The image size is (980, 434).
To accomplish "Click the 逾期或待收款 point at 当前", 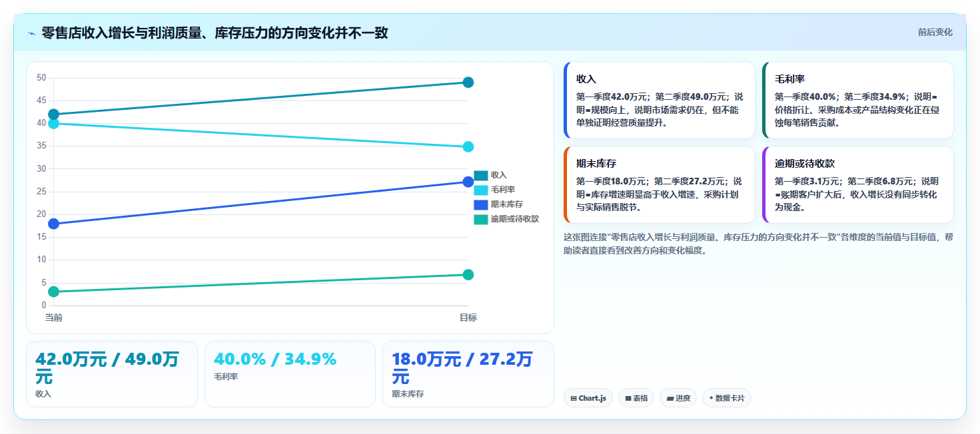I will (54, 292).
